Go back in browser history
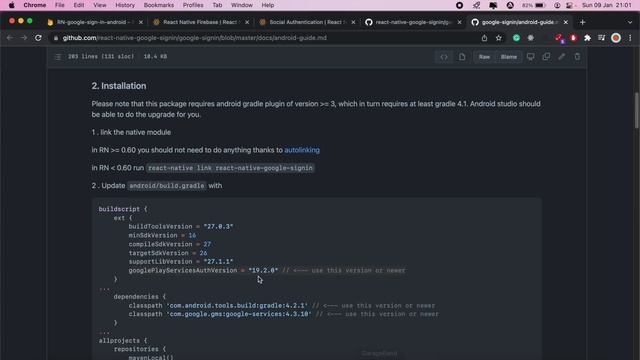This screenshot has height=360, width=640. pos(10,38)
